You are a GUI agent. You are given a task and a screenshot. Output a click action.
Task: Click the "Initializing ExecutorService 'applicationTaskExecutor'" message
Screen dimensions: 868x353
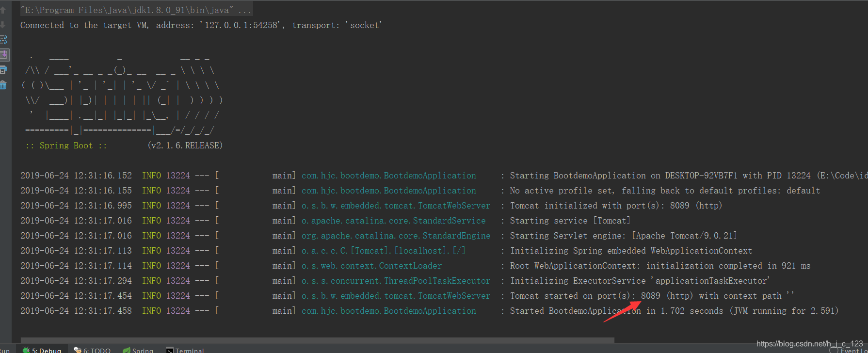point(640,281)
